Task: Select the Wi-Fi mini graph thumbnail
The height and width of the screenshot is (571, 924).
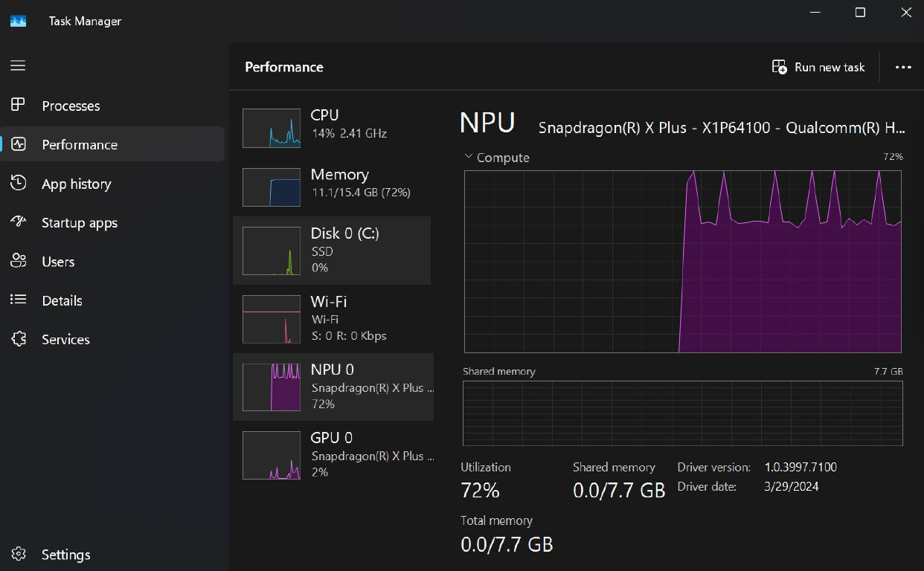Action: (x=271, y=319)
